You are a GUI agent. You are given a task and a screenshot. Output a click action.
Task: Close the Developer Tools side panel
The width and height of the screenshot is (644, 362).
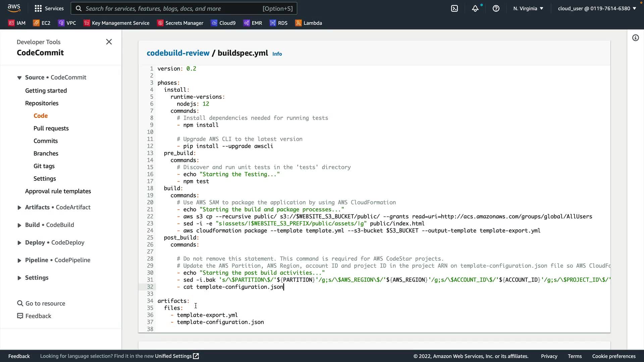109,42
